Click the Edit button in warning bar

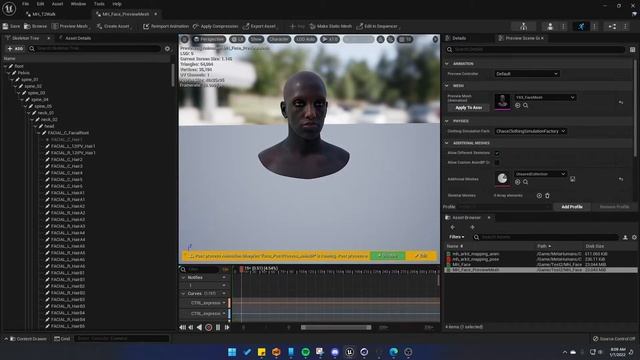coord(421,256)
